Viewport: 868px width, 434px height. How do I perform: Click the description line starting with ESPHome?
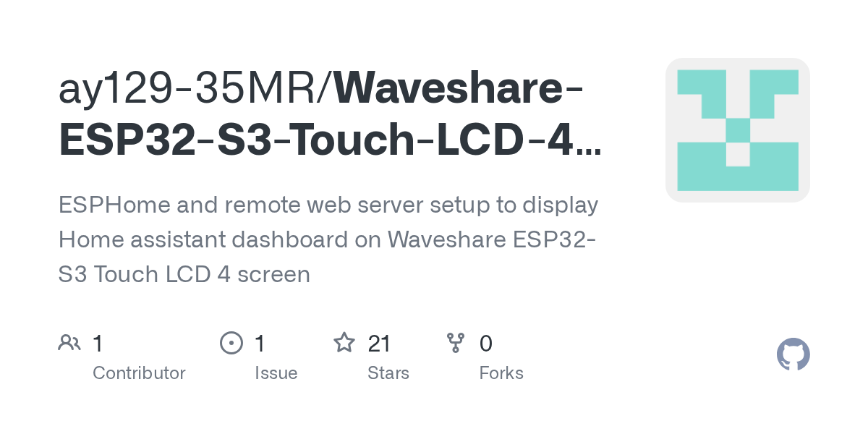tap(328, 205)
